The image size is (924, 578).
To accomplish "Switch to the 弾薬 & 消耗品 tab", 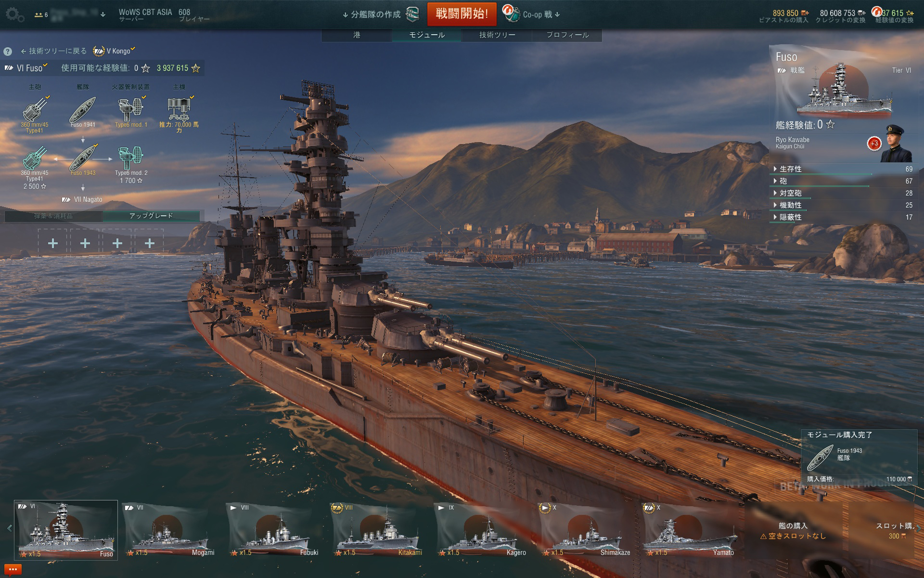I will (53, 216).
